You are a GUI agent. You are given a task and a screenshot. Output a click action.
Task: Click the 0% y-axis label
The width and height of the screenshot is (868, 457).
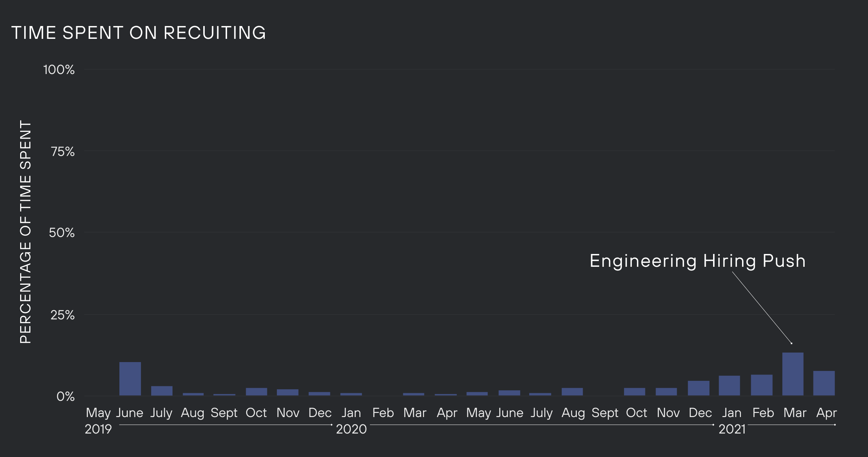(66, 397)
